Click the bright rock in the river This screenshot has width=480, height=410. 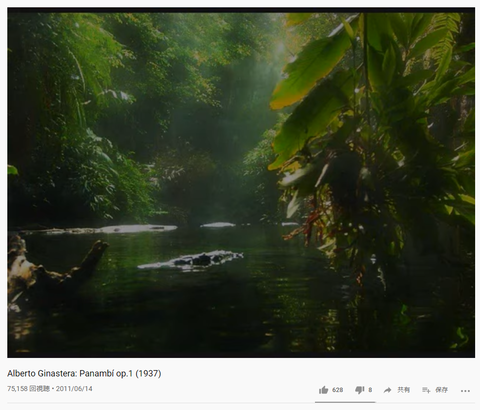click(192, 260)
